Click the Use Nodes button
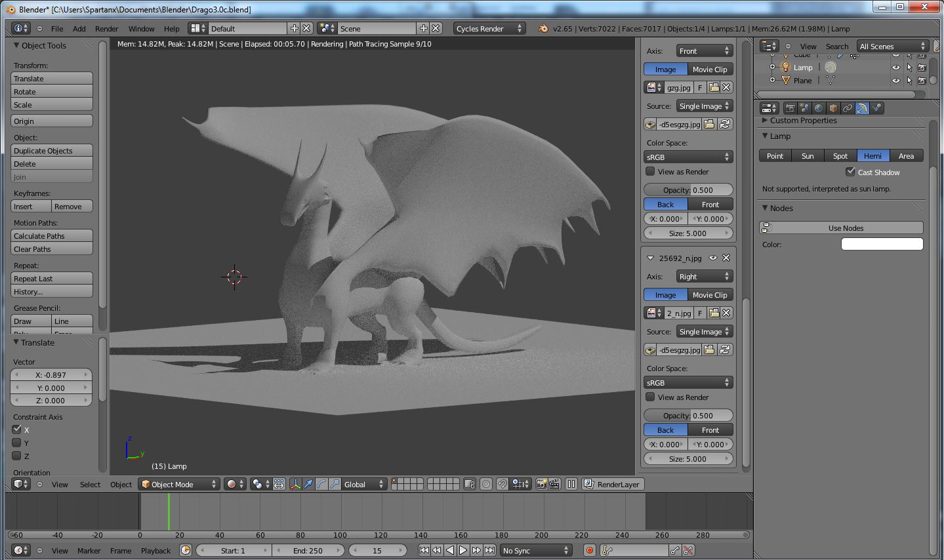 pos(841,228)
